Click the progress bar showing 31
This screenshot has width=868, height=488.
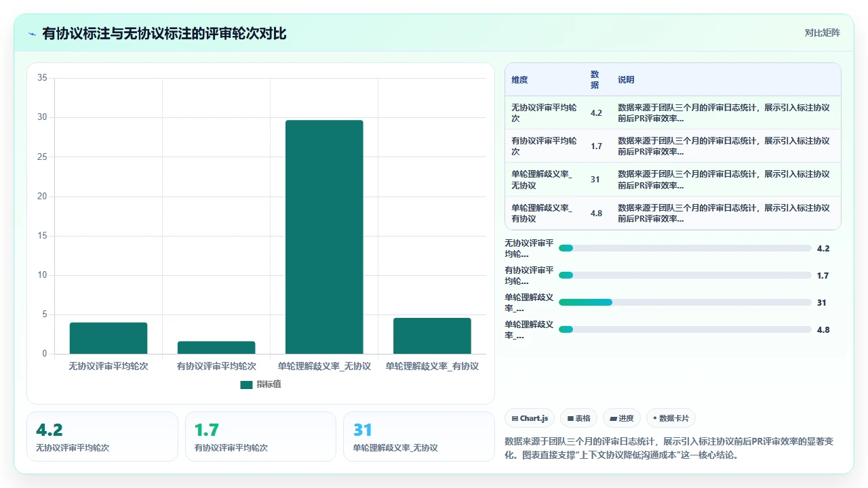pyautogui.click(x=685, y=302)
